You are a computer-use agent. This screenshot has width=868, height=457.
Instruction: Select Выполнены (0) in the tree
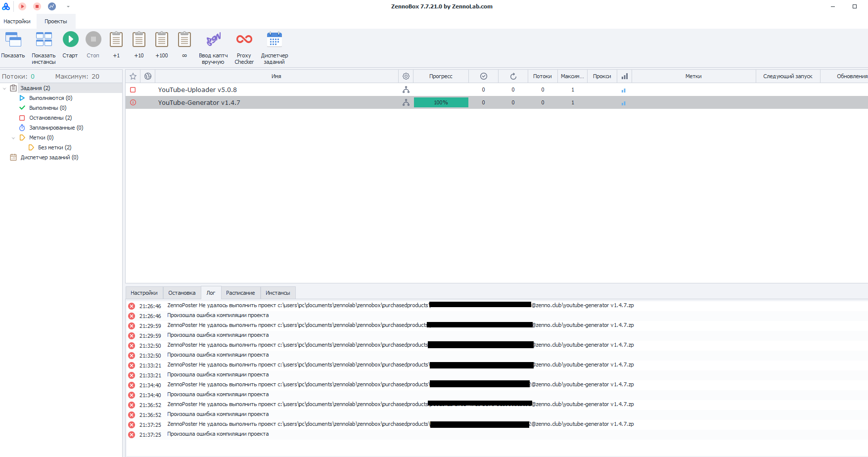pos(47,108)
